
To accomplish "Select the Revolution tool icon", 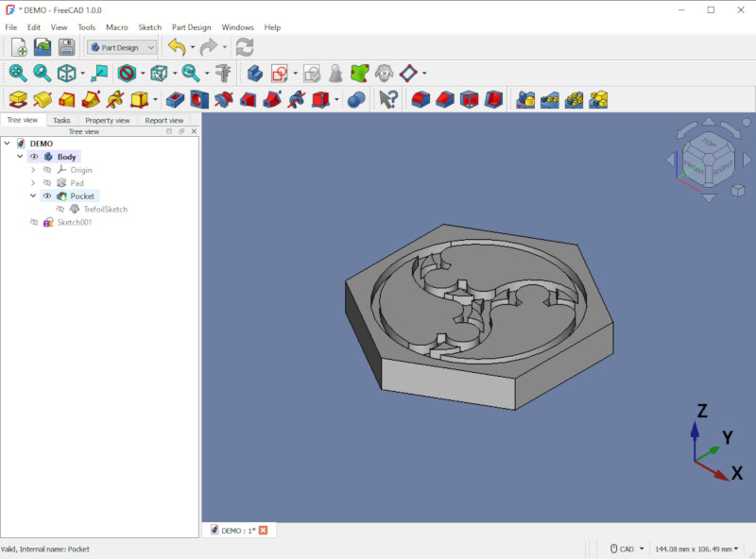I will (42, 100).
